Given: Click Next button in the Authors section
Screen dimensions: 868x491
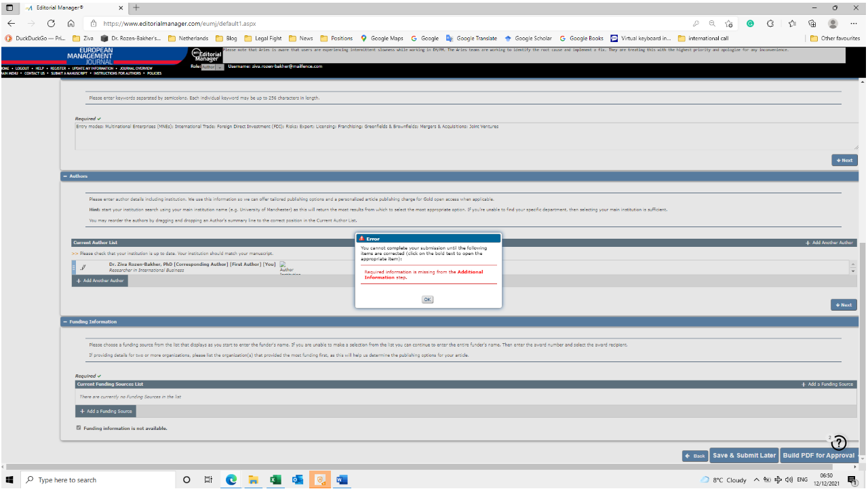Looking at the screenshot, I should click(x=844, y=305).
